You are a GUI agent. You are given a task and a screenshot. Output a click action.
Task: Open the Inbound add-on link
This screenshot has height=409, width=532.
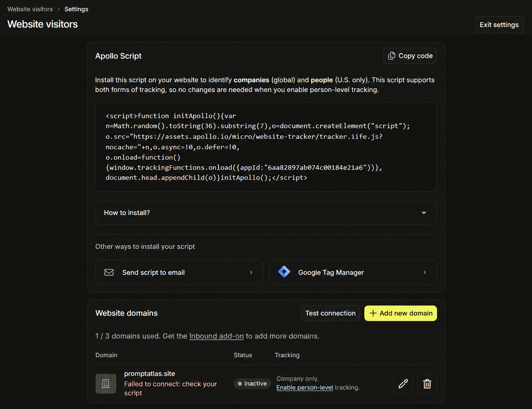216,336
